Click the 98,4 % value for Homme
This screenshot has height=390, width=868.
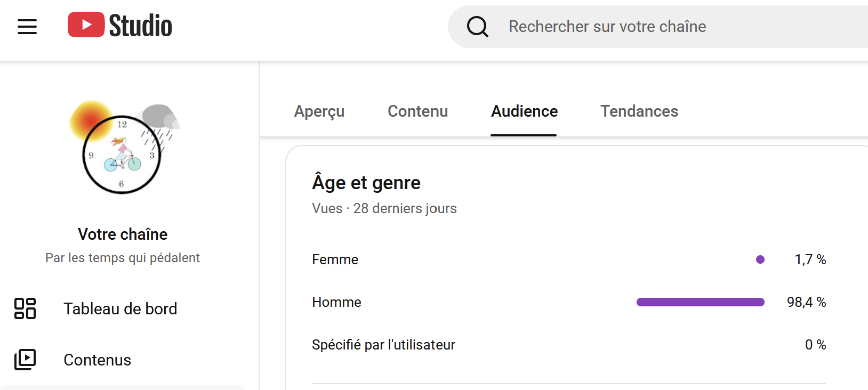pos(806,302)
